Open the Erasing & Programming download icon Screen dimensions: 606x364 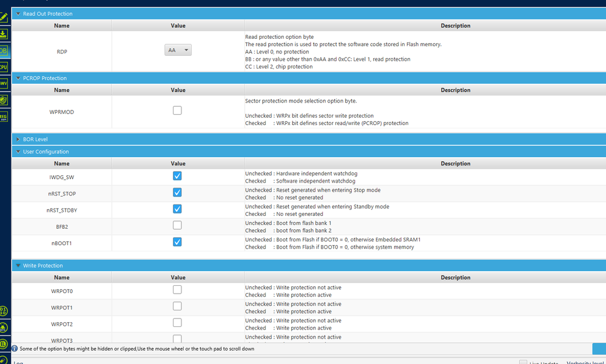point(4,34)
